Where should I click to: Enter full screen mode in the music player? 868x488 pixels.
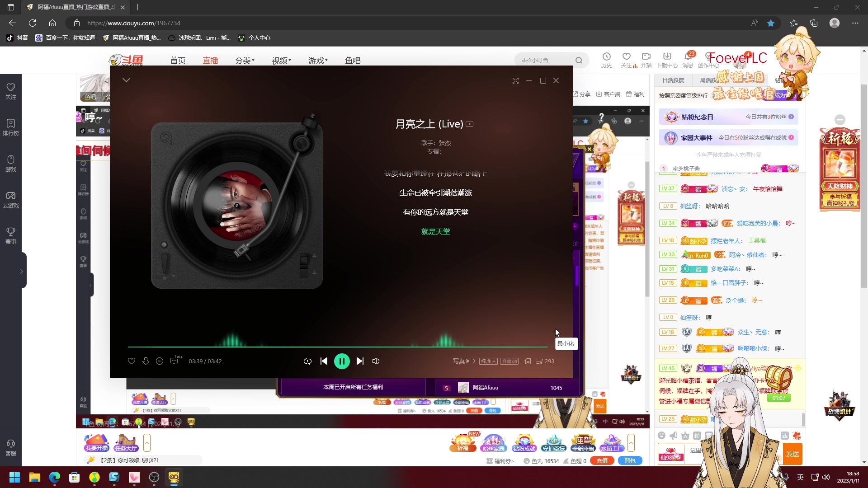click(515, 80)
